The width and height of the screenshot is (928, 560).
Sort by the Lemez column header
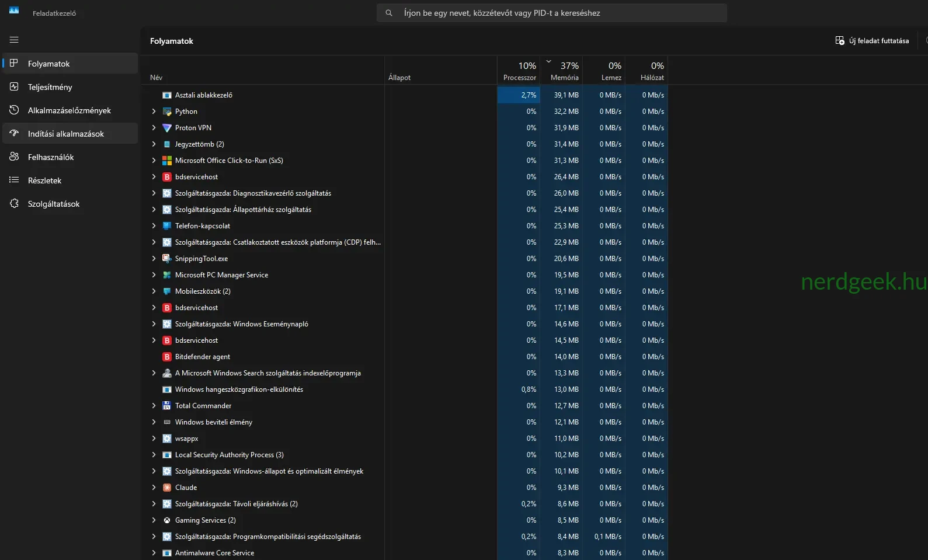604,71
